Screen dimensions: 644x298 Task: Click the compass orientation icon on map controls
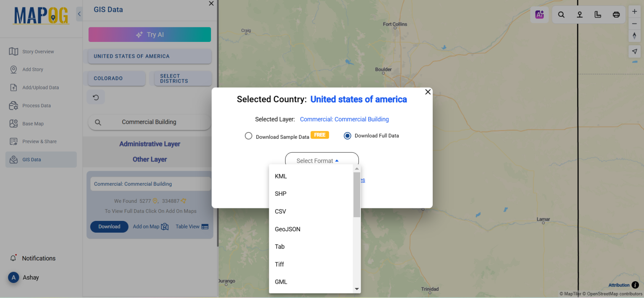pyautogui.click(x=634, y=36)
